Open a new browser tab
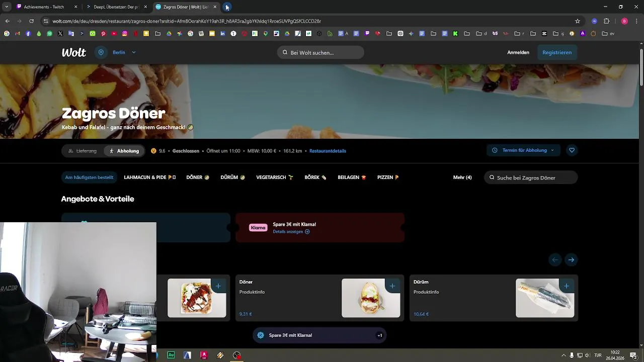The height and width of the screenshot is (362, 644). [227, 7]
